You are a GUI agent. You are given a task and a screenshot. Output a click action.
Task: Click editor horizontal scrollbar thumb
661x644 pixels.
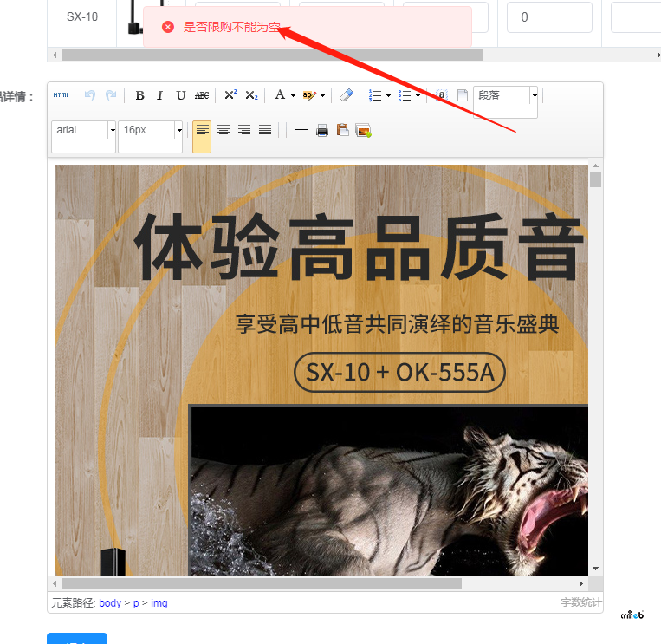click(x=262, y=583)
